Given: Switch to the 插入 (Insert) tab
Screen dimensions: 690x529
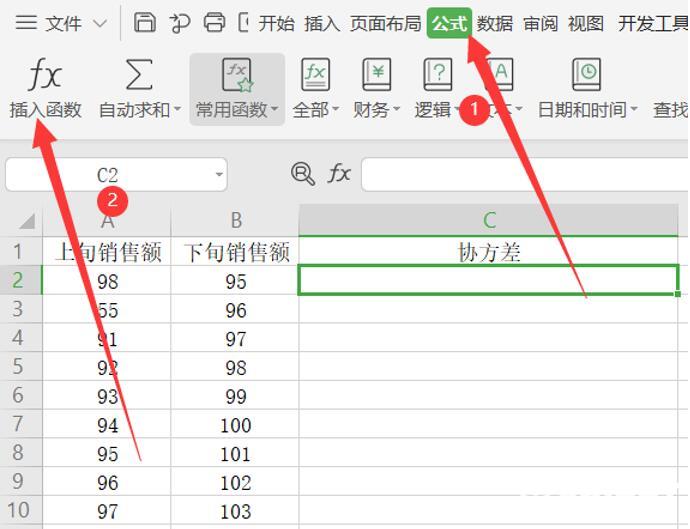Looking at the screenshot, I should (322, 23).
